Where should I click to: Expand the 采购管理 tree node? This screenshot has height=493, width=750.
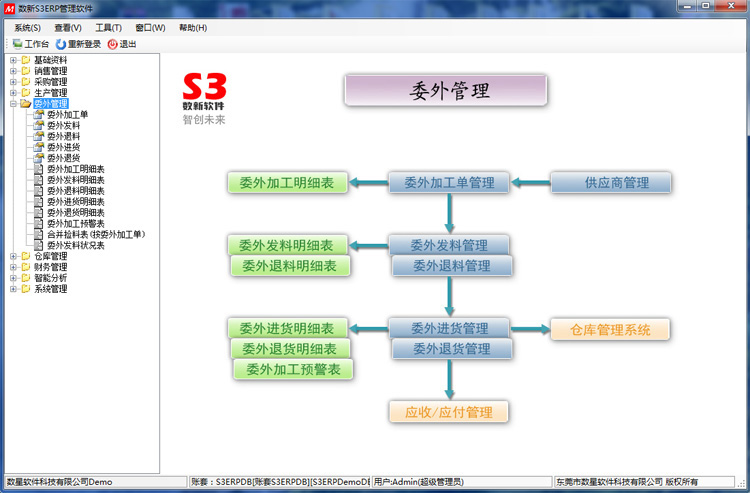(13, 82)
